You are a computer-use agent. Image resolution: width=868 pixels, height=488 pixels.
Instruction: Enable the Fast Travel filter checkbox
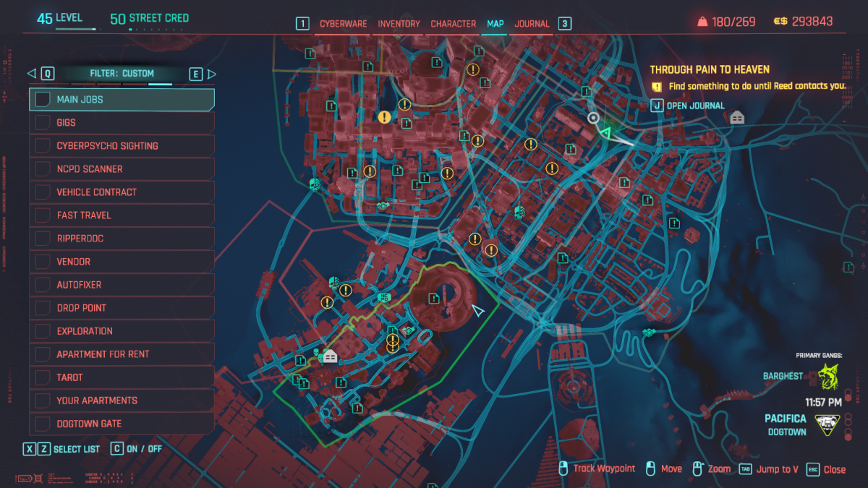coord(43,215)
